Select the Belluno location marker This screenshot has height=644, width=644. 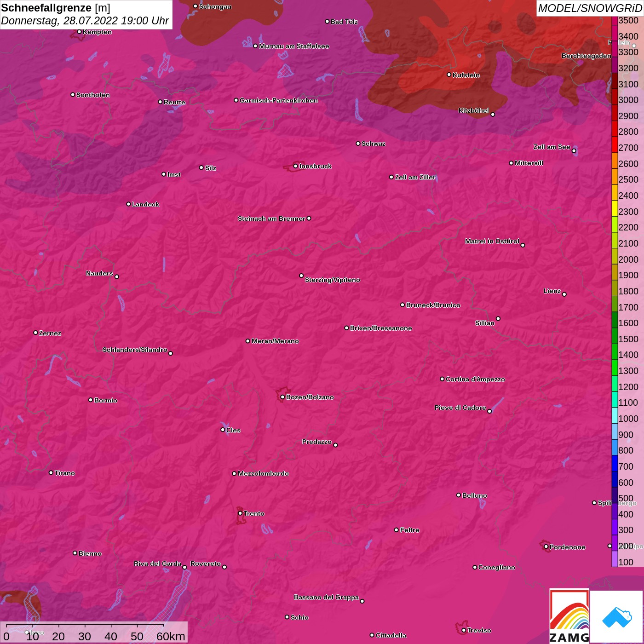[x=458, y=495]
